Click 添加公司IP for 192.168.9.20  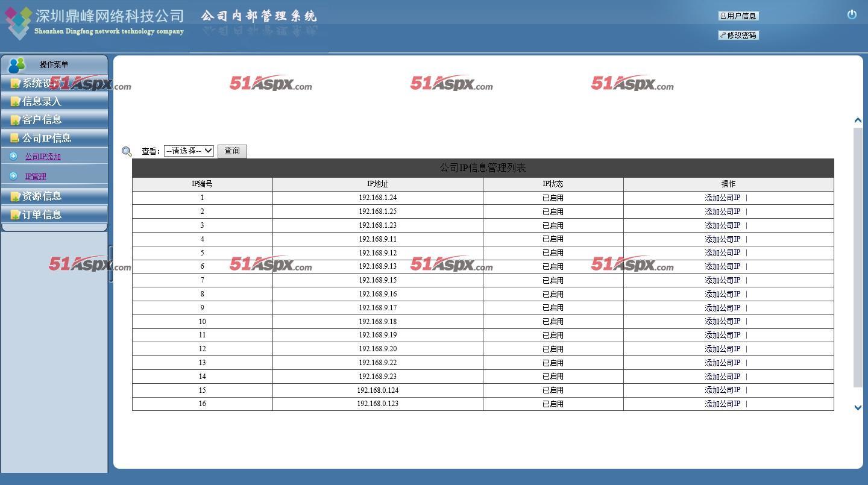(x=723, y=349)
